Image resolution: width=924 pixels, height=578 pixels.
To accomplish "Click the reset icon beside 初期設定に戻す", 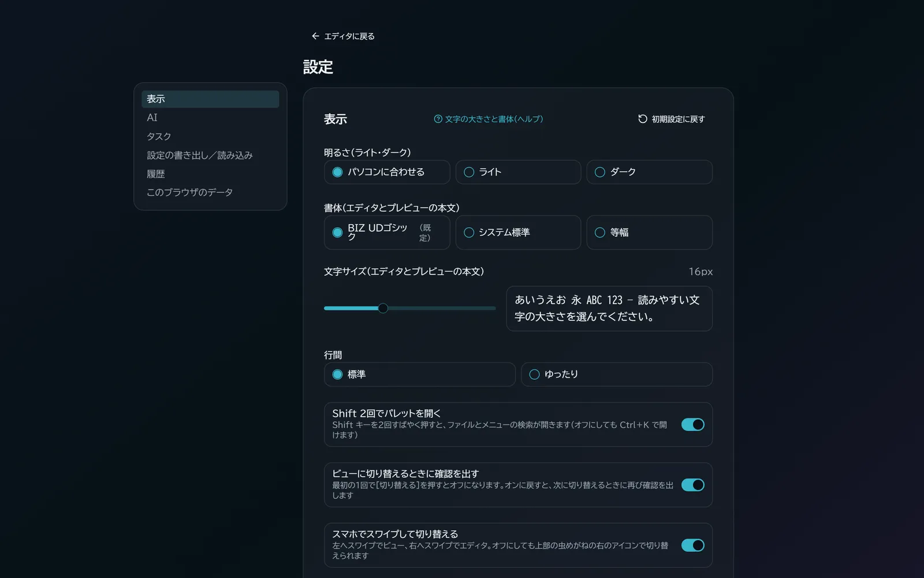I will pos(642,119).
